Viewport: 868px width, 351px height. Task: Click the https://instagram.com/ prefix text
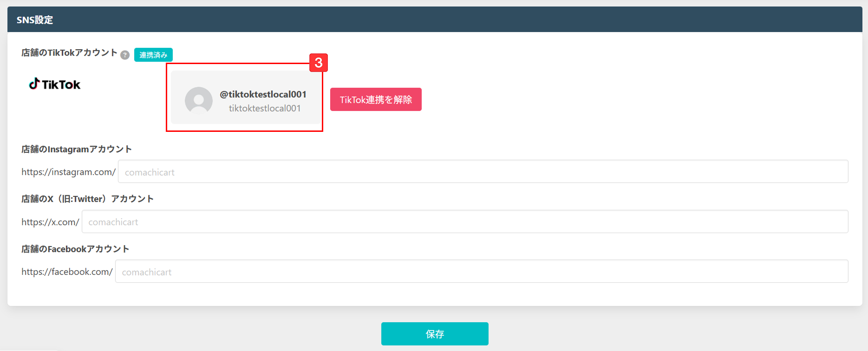pos(68,172)
